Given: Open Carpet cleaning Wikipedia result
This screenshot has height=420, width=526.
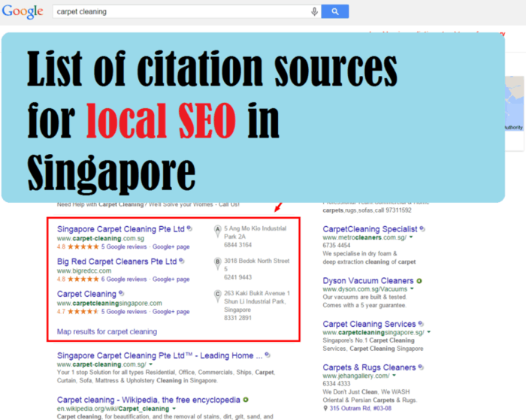Looking at the screenshot, I should [x=149, y=400].
